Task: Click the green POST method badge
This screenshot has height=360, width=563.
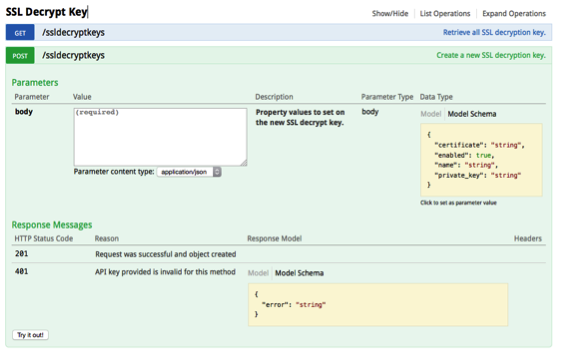Action: [20, 56]
